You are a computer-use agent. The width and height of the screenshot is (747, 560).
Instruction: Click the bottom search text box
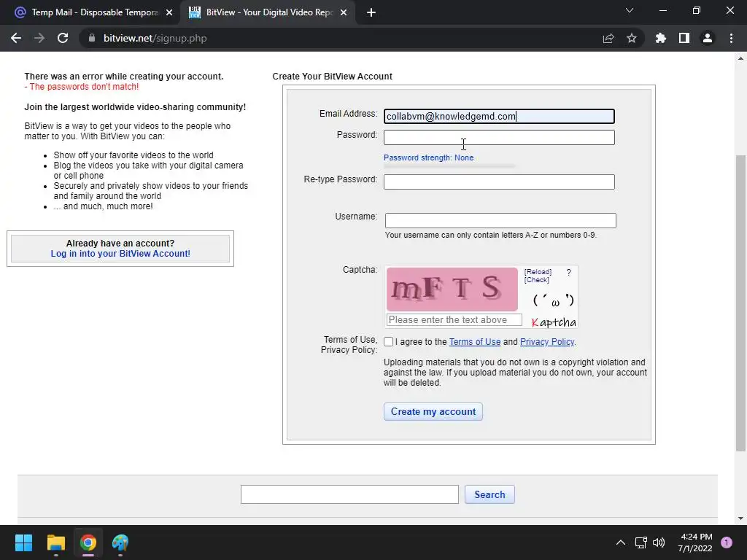click(349, 494)
